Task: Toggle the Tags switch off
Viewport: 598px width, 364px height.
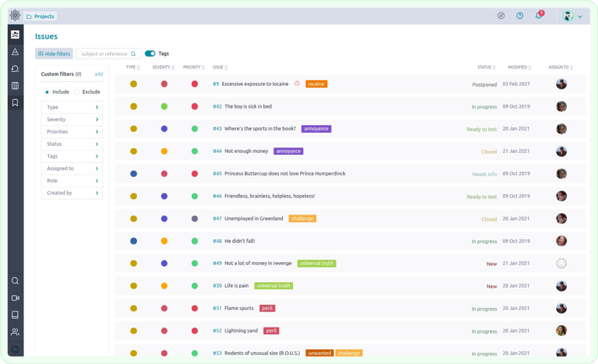Action: click(149, 53)
